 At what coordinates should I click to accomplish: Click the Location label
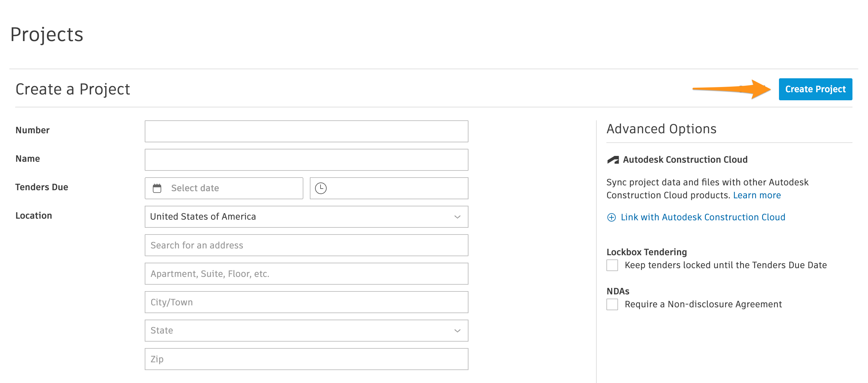34,216
